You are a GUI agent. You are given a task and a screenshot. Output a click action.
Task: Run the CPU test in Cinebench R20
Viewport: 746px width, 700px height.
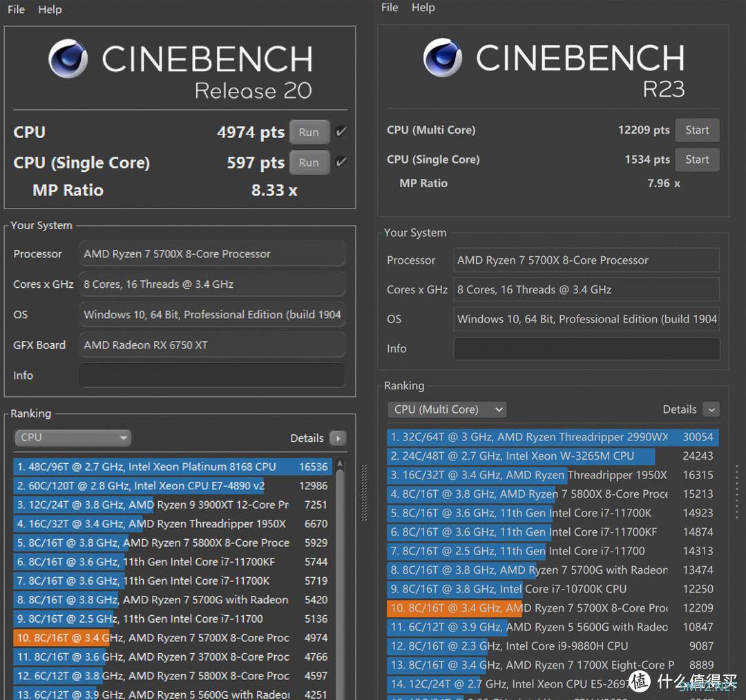click(x=309, y=133)
